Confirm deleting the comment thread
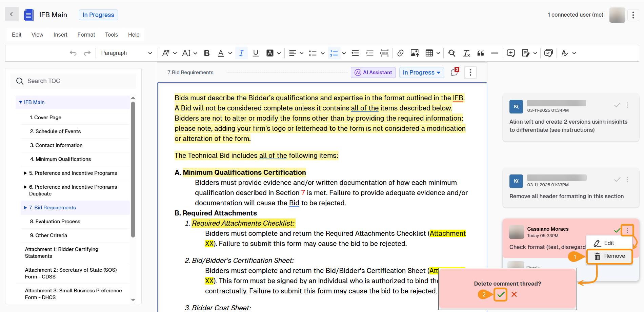Viewport: 644px width, 312px height. [x=501, y=294]
